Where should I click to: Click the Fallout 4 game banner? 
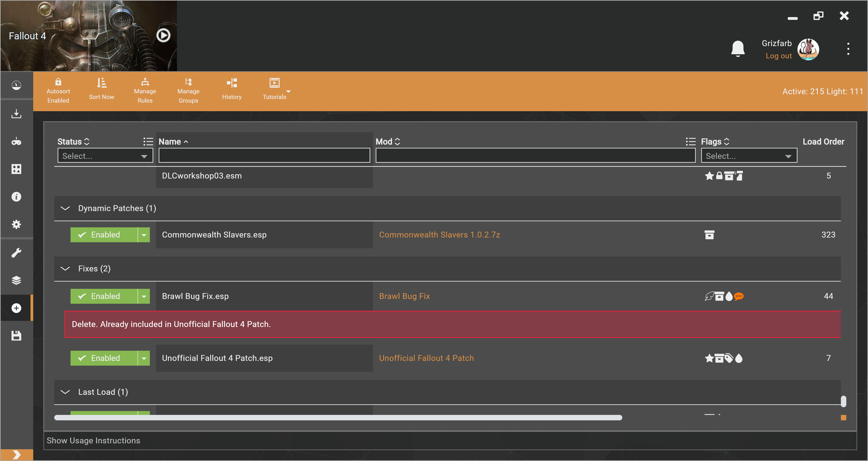(89, 36)
